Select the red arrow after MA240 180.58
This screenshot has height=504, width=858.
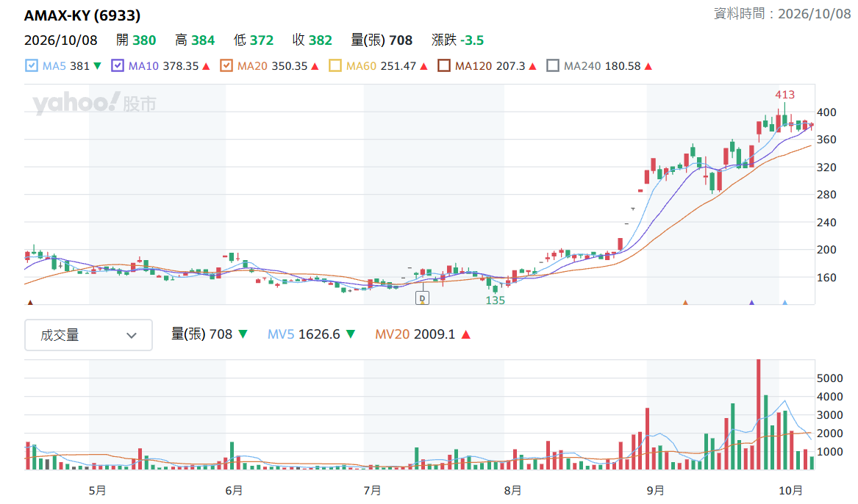point(648,66)
